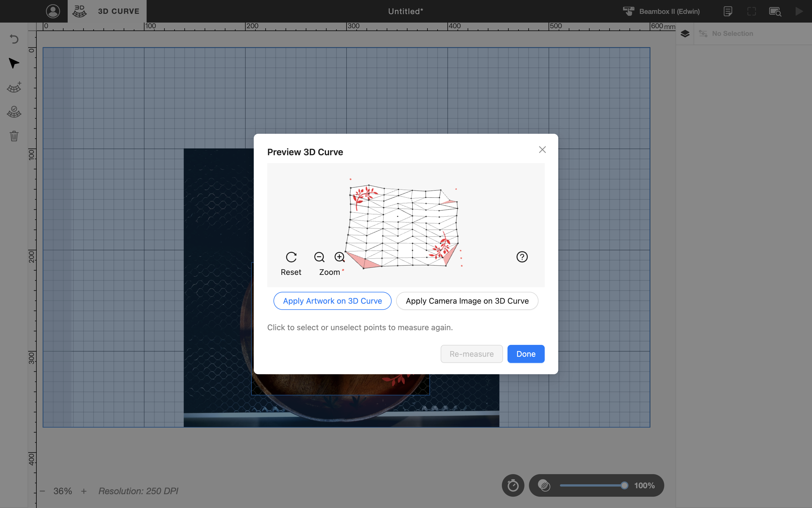
Task: Click the Re-measure button
Action: pos(471,354)
